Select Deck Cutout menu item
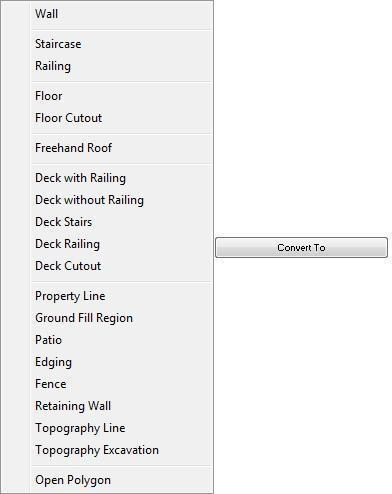 point(122,266)
